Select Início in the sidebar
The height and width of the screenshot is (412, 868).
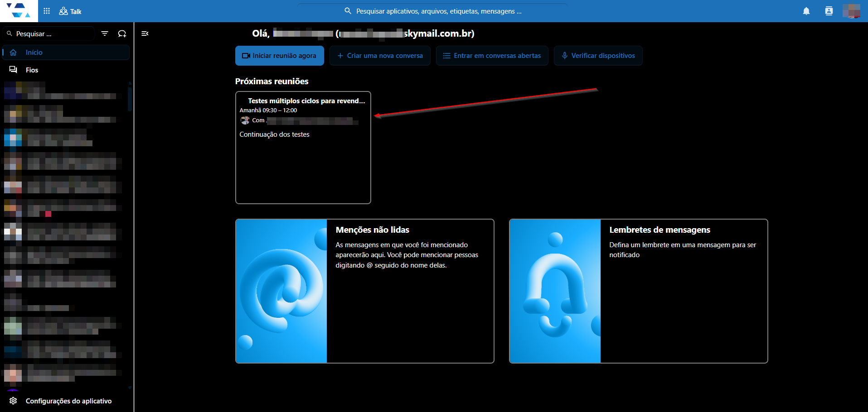(66, 53)
